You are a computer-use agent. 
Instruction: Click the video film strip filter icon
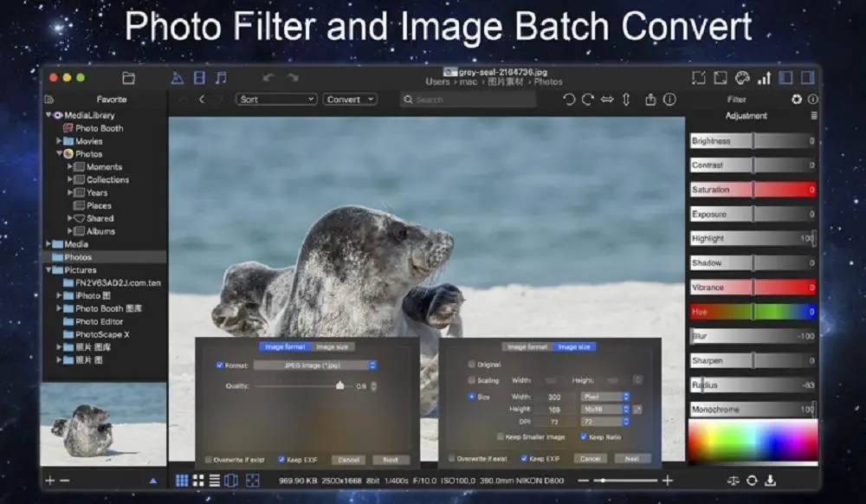[x=199, y=78]
